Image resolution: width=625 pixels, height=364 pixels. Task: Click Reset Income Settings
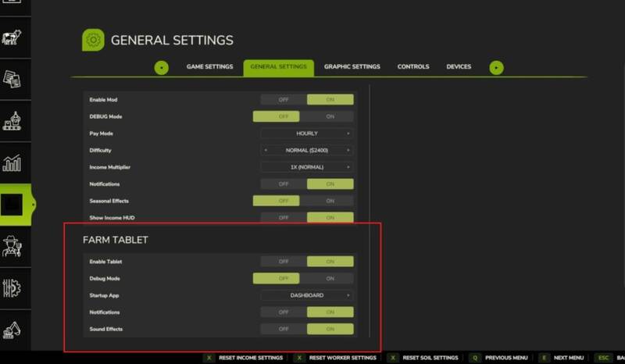pyautogui.click(x=245, y=358)
